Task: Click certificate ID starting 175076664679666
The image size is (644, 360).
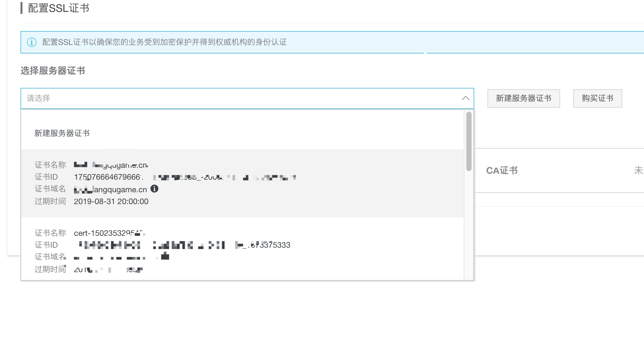Action: tap(108, 177)
